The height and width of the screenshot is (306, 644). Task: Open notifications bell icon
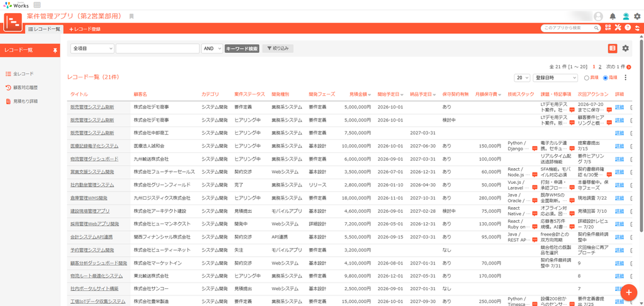click(x=613, y=16)
